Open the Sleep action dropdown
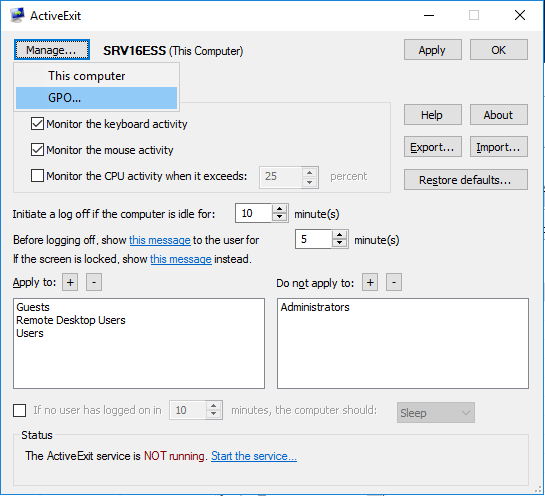545x496 pixels. (x=436, y=413)
